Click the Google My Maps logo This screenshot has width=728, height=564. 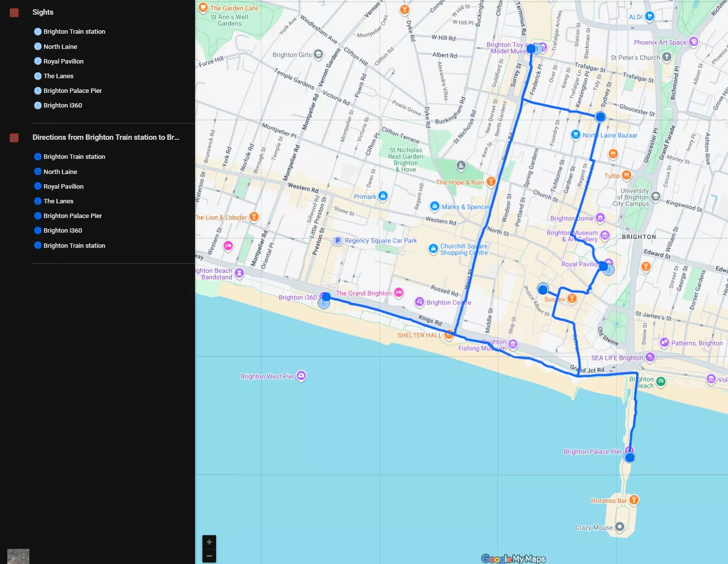tap(513, 559)
